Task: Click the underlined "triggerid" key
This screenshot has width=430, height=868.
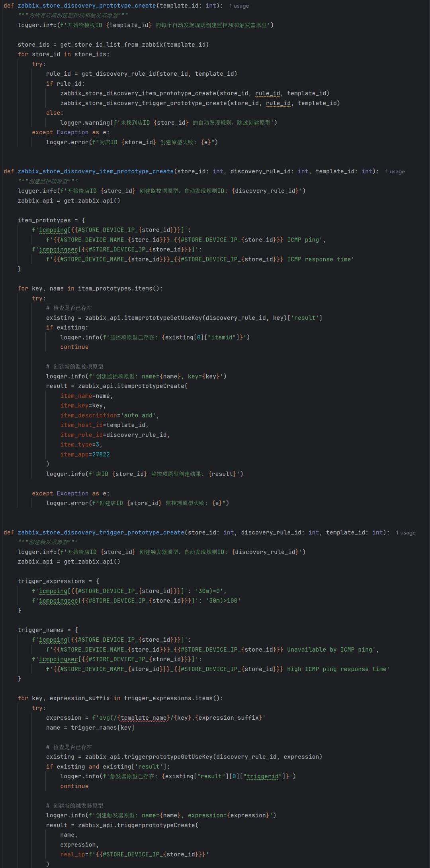Action: 262,777
